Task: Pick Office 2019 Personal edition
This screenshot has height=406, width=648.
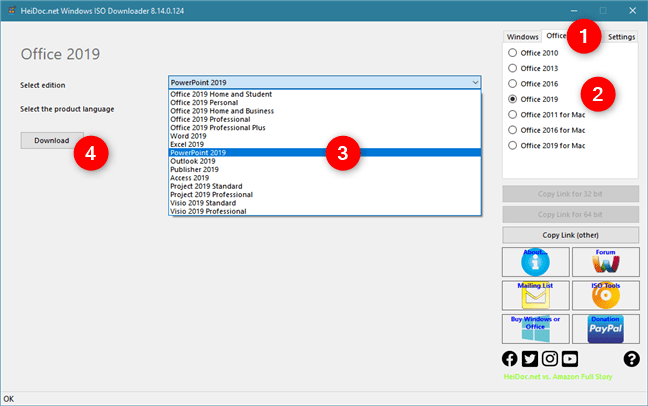Action: tap(325, 103)
